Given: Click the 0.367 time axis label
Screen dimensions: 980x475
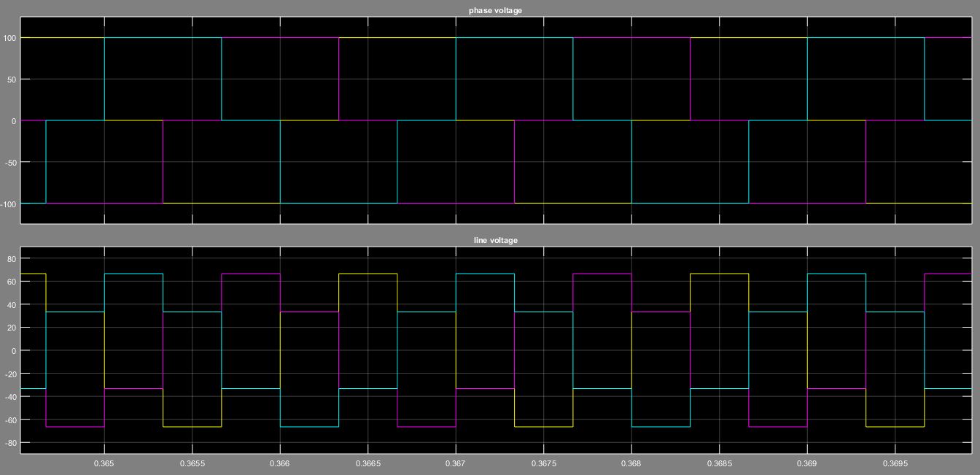Looking at the screenshot, I should point(455,463).
